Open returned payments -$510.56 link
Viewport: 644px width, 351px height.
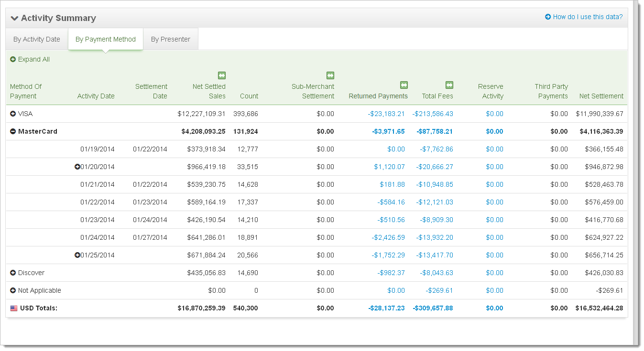click(x=391, y=220)
